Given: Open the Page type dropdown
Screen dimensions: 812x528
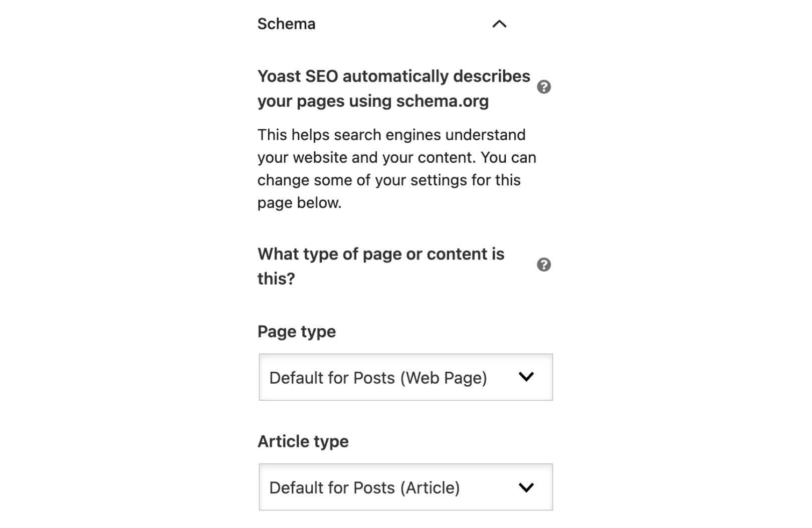Looking at the screenshot, I should (x=405, y=377).
